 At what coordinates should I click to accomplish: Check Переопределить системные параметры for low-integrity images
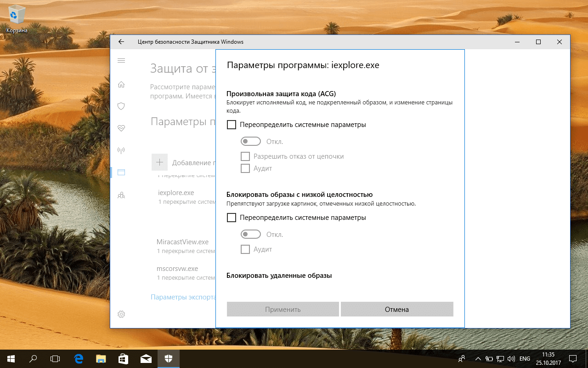(232, 218)
